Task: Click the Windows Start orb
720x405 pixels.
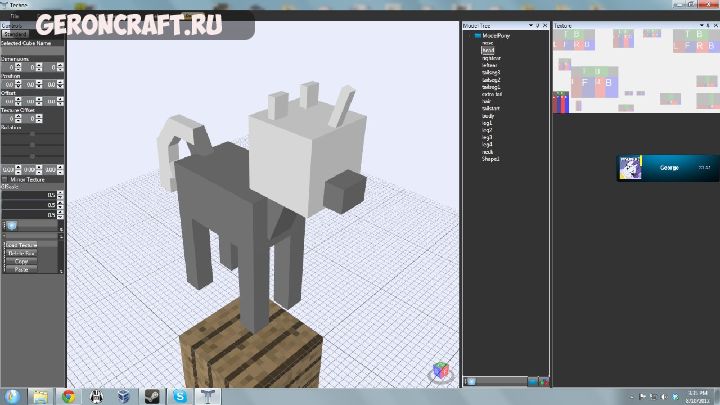Action: click(12, 396)
